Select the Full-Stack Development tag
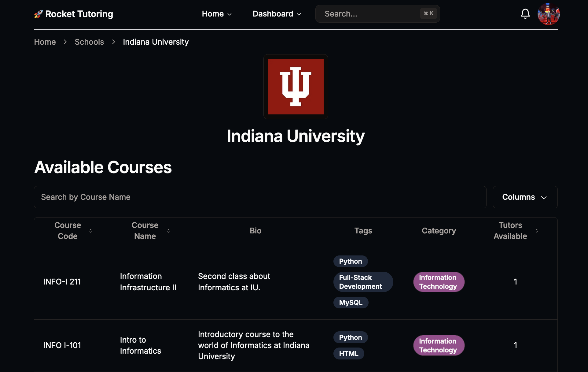The width and height of the screenshot is (588, 372). pyautogui.click(x=363, y=282)
